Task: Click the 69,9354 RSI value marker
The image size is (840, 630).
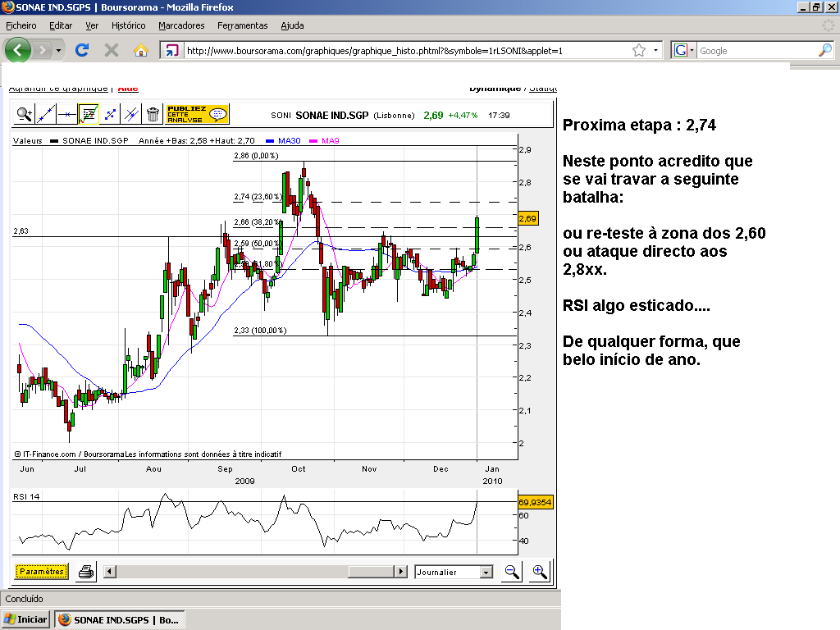Action: click(535, 503)
